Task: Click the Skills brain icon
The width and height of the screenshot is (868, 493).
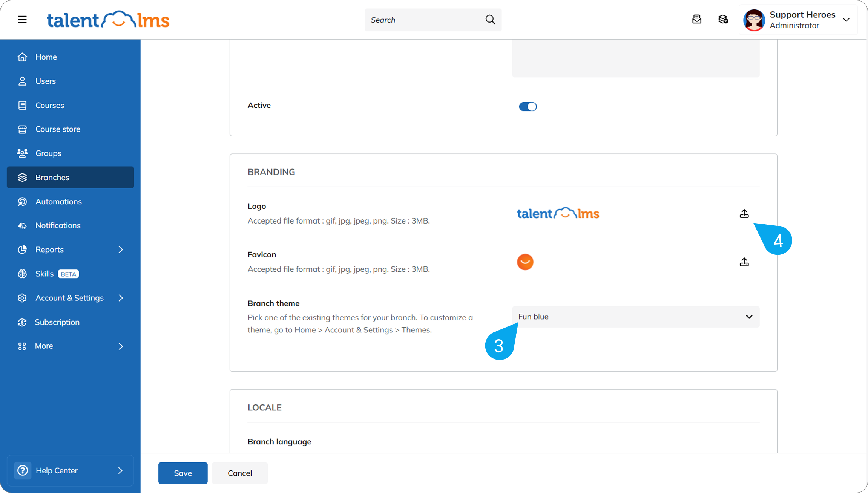Action: coord(22,274)
